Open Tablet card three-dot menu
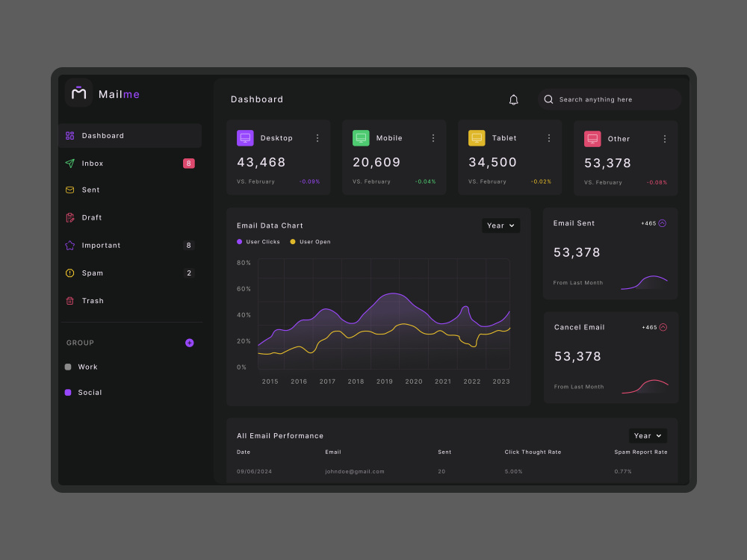 point(549,138)
